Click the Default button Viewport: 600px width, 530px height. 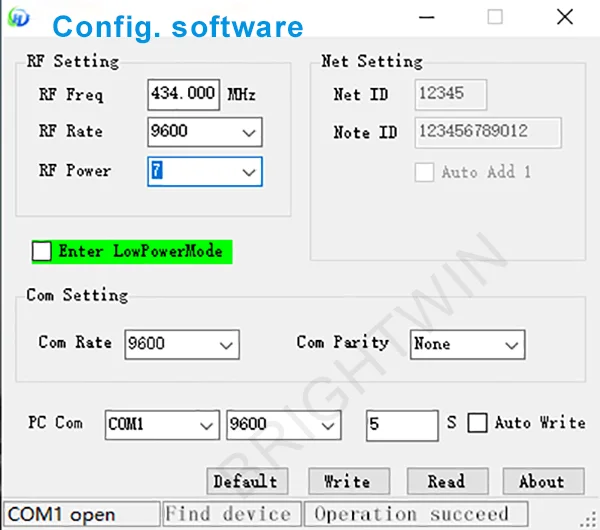coord(247,481)
